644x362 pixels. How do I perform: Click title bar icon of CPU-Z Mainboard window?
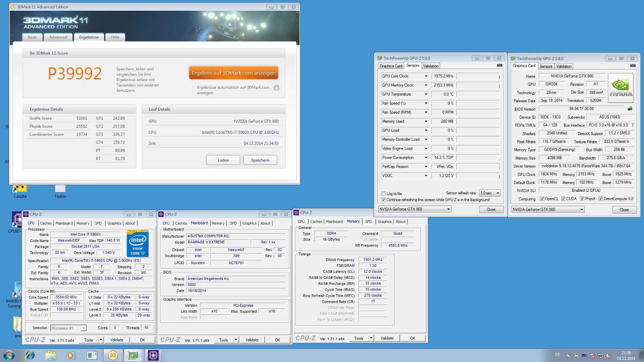pos(161,214)
